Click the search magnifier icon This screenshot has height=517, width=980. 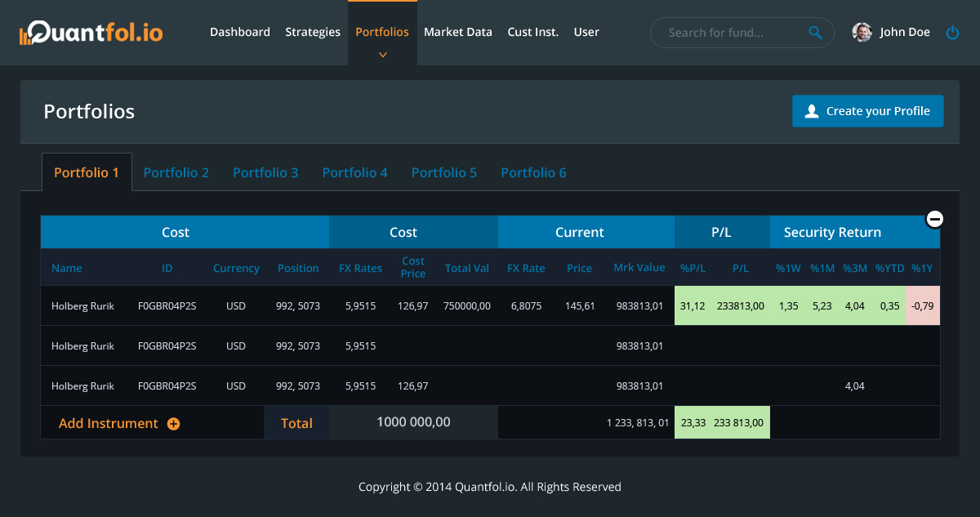click(x=815, y=33)
